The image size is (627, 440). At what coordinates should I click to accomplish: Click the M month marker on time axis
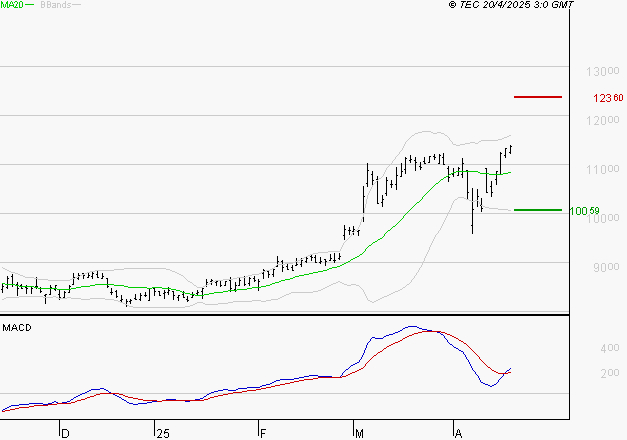[359, 433]
